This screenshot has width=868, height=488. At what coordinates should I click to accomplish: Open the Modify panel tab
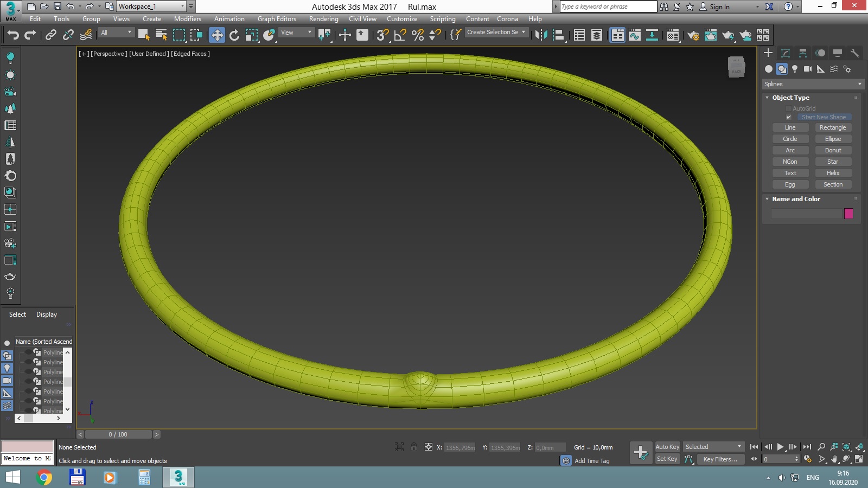(x=786, y=53)
